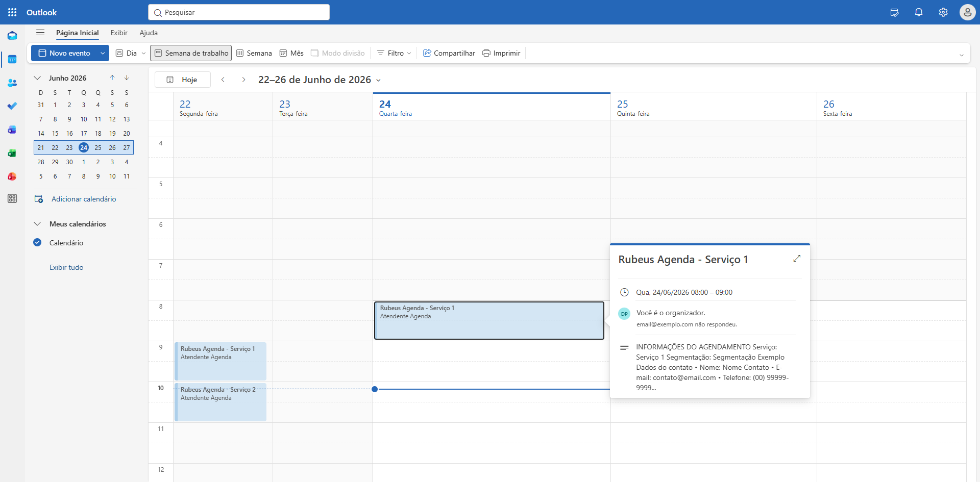Click the Imprimir print button

tap(501, 53)
